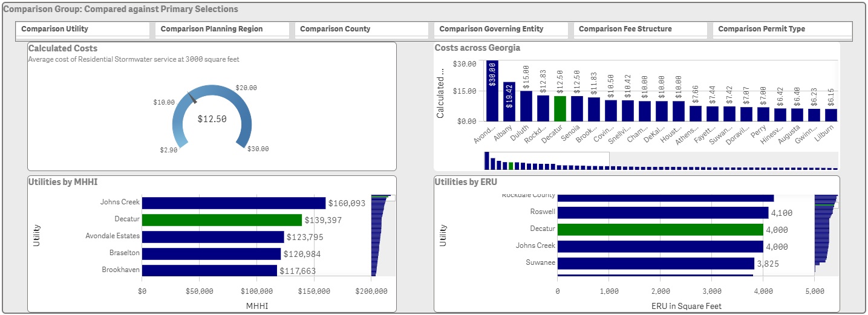The image size is (868, 315).
Task: Select the Braselton MHHI bar
Action: 211,253
